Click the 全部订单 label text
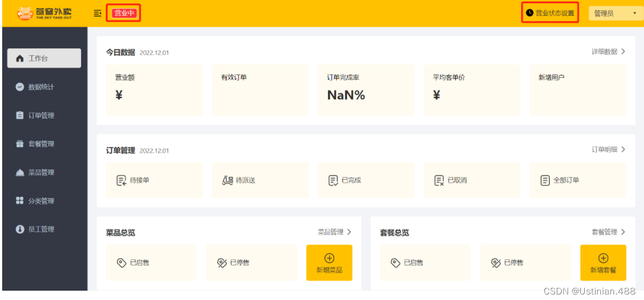The height and width of the screenshot is (300, 644). [x=566, y=180]
